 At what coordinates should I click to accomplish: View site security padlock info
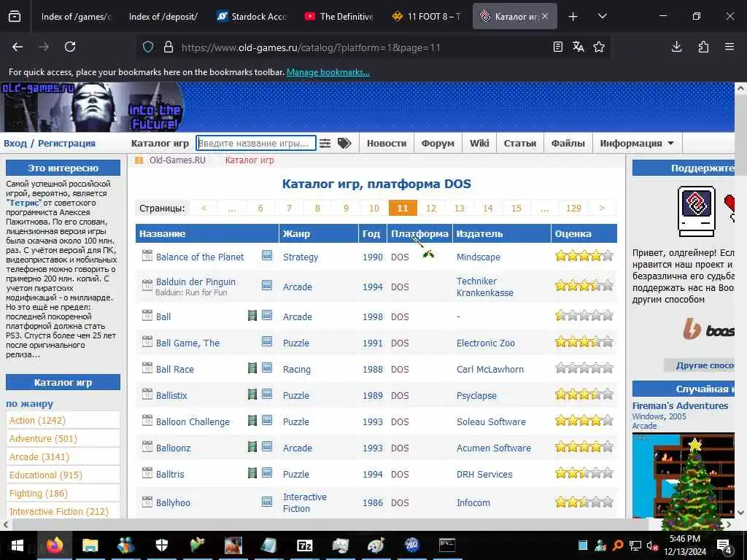[x=168, y=47]
